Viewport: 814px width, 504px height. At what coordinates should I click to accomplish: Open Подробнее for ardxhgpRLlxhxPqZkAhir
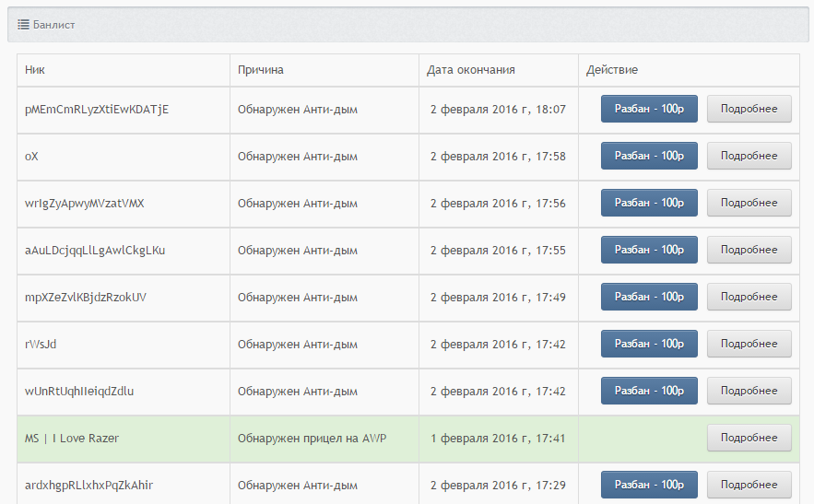[749, 485]
